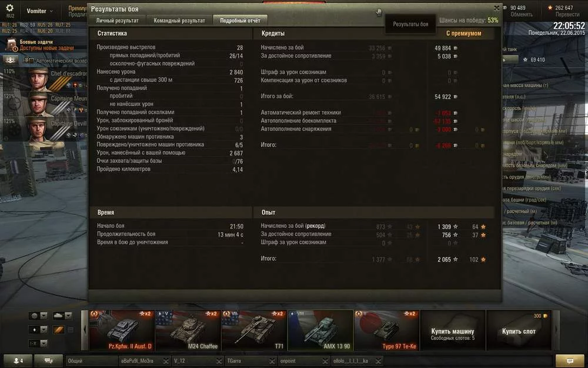Click the 69 410 experience star icon
588x368 pixels.
coord(525,59)
